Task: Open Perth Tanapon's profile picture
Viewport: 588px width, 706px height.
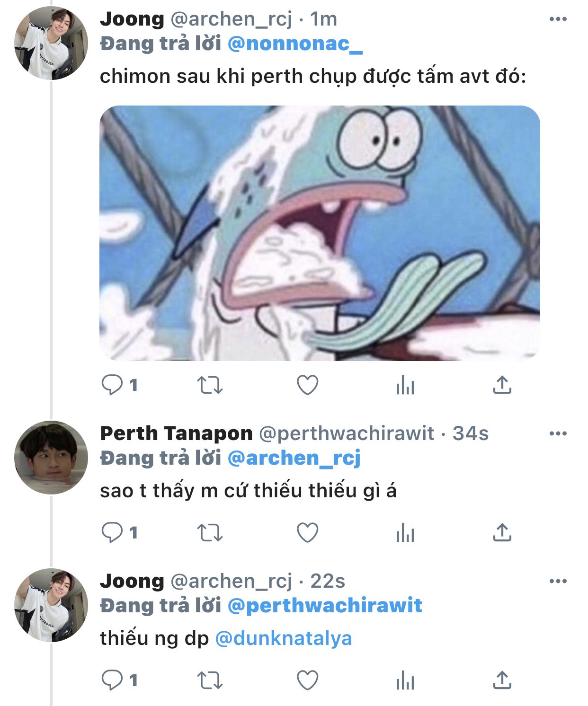Action: coord(51,458)
